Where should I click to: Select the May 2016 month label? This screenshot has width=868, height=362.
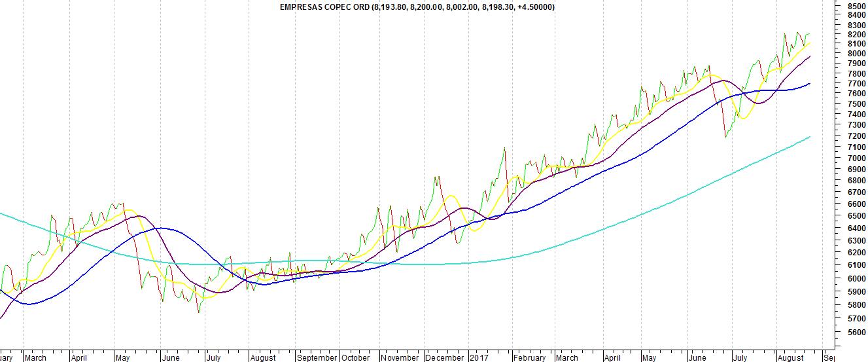click(x=122, y=358)
